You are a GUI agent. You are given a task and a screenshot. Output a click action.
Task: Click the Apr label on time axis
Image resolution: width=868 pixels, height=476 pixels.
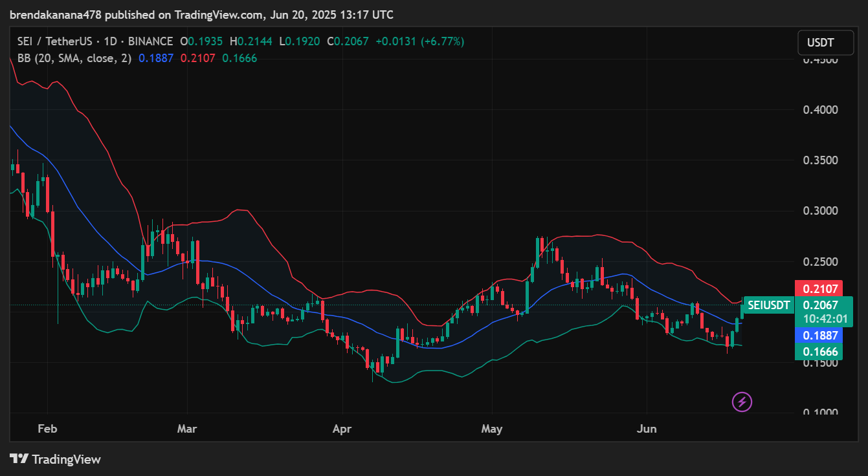(x=342, y=429)
